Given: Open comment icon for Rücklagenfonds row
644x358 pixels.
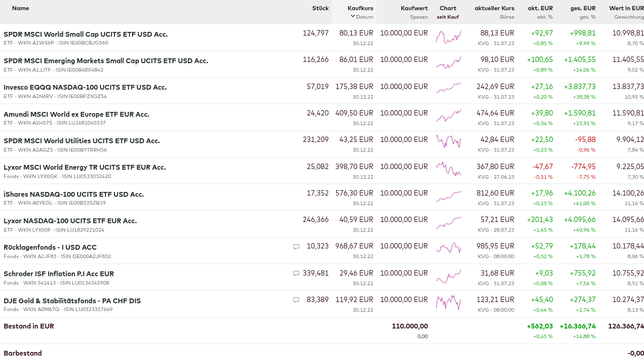Looking at the screenshot, I should pos(296,247).
